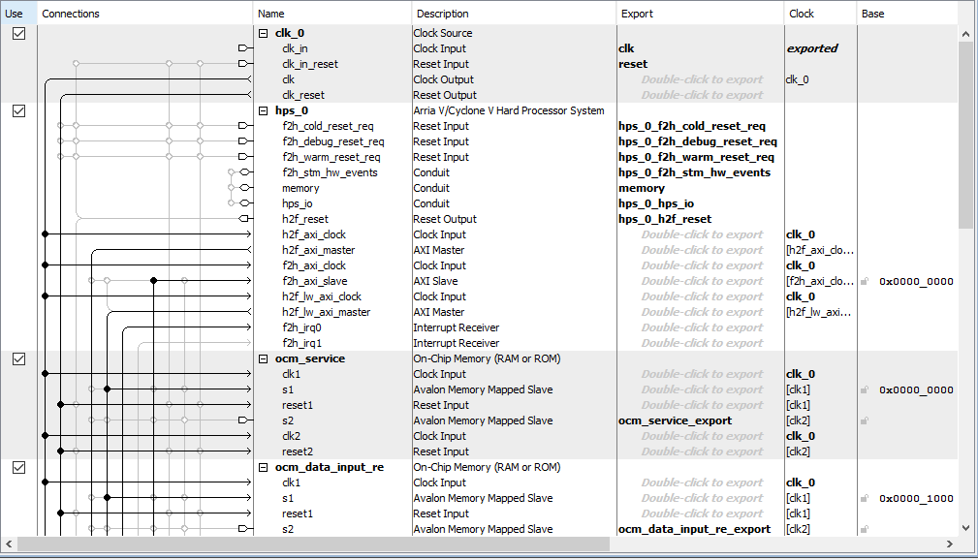Screen dimensions: 978x560
Task: Select the f2h_stm_hw_events interface name
Action: (330, 172)
